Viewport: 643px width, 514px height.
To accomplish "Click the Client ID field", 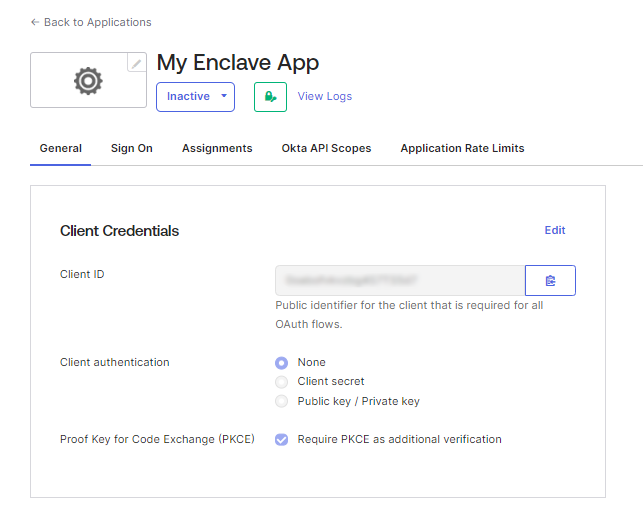I will pos(400,281).
